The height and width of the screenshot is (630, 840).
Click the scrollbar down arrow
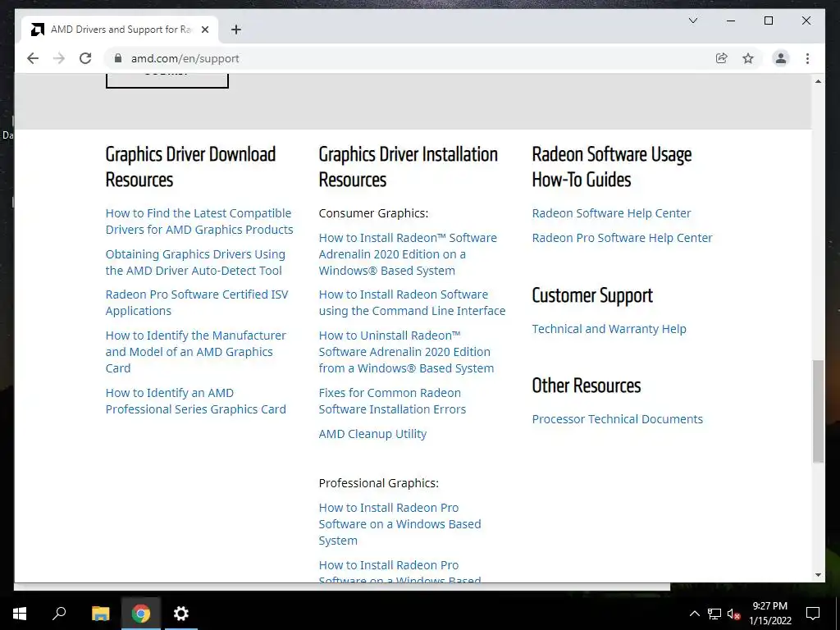[818, 575]
